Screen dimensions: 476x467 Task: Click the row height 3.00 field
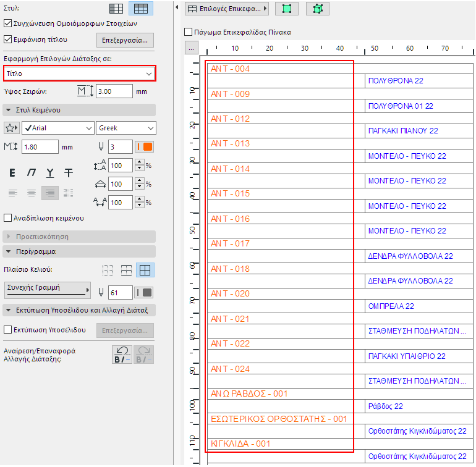(114, 91)
